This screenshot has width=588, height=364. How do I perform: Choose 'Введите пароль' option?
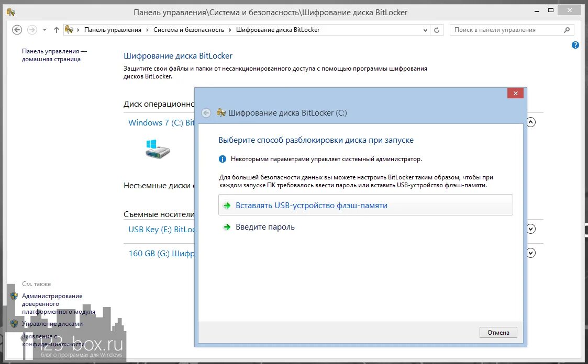(x=265, y=227)
